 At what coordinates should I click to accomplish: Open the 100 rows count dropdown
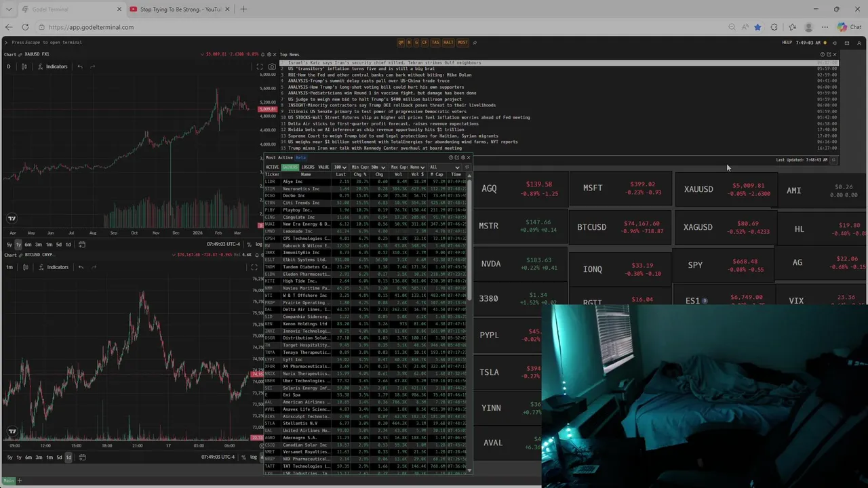click(340, 167)
